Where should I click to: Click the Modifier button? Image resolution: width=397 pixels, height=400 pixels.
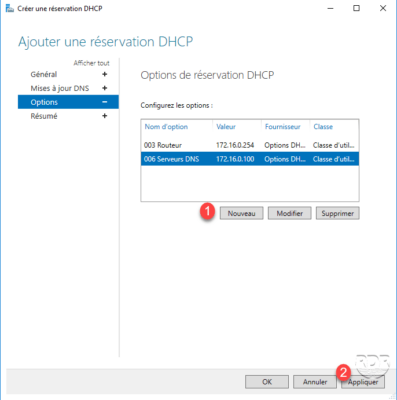coord(289,213)
